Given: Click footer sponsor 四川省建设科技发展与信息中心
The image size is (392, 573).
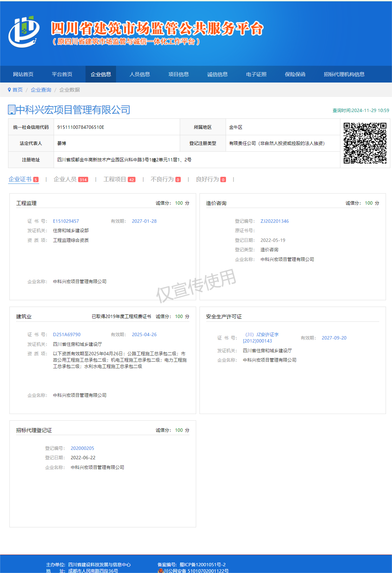Looking at the screenshot, I should [99, 565].
